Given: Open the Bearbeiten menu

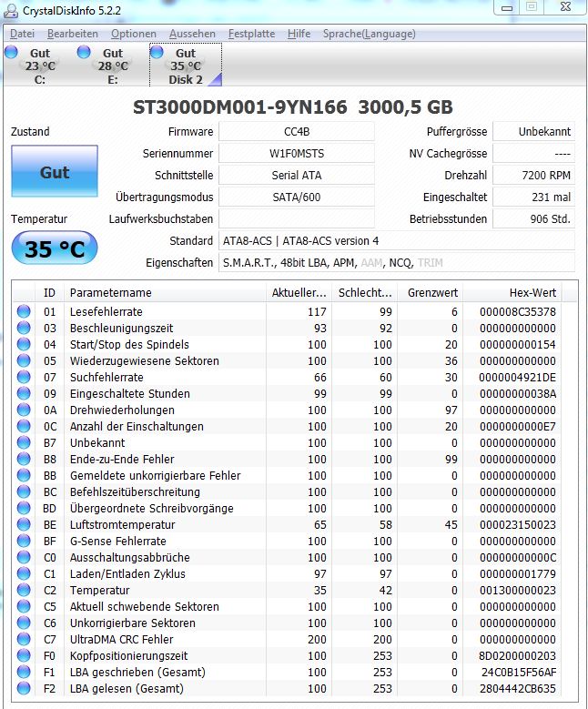Looking at the screenshot, I should point(73,34).
